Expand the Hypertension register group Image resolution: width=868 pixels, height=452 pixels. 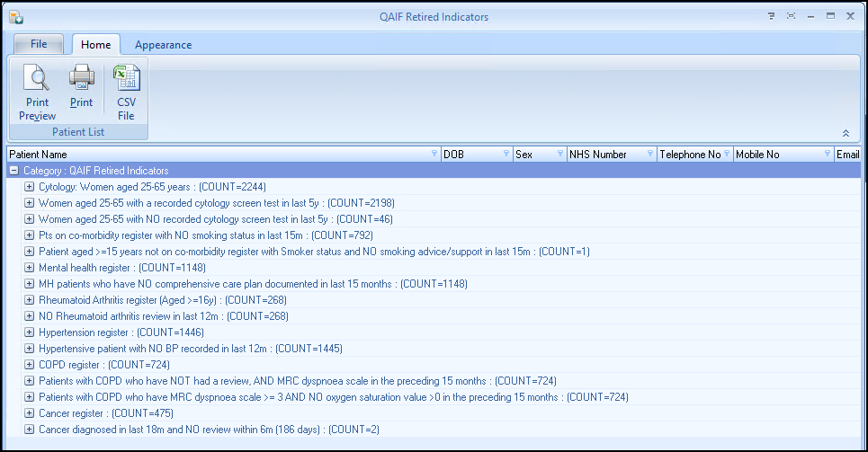coord(29,332)
